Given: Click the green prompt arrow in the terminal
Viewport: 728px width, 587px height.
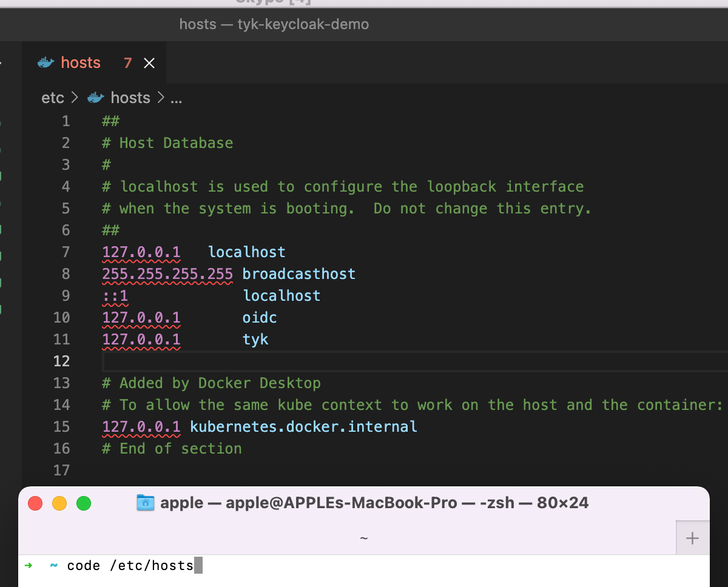Looking at the screenshot, I should pos(29,565).
